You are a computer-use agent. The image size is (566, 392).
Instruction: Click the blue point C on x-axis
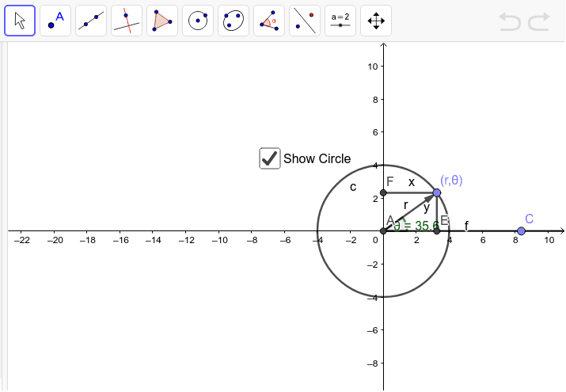(x=521, y=231)
